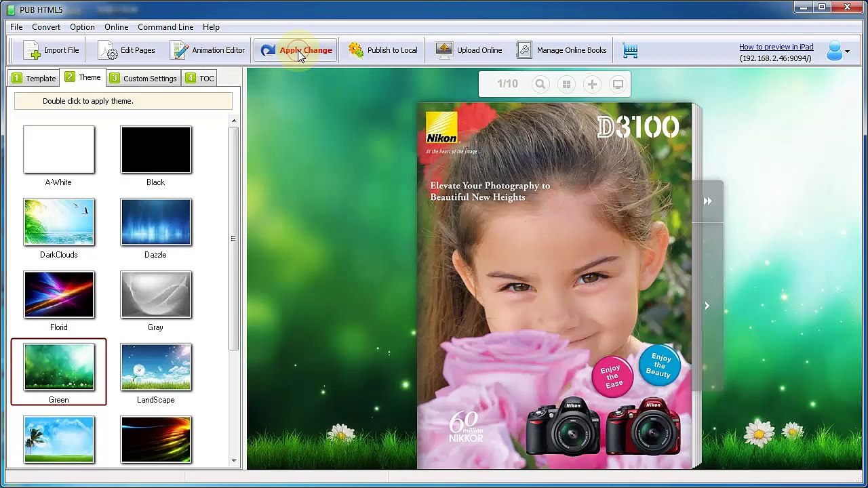Jump to last page double-arrow button
Image resolution: width=868 pixels, height=488 pixels.
click(x=707, y=201)
